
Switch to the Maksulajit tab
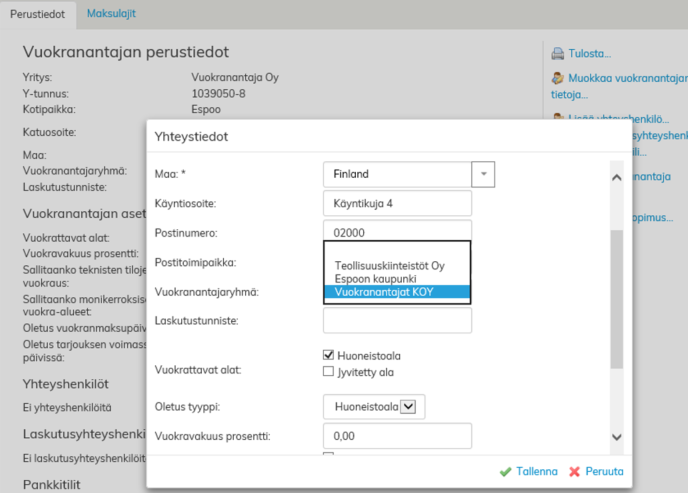click(111, 14)
